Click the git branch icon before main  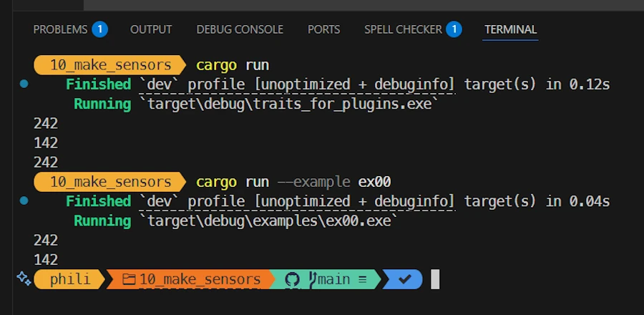click(312, 279)
